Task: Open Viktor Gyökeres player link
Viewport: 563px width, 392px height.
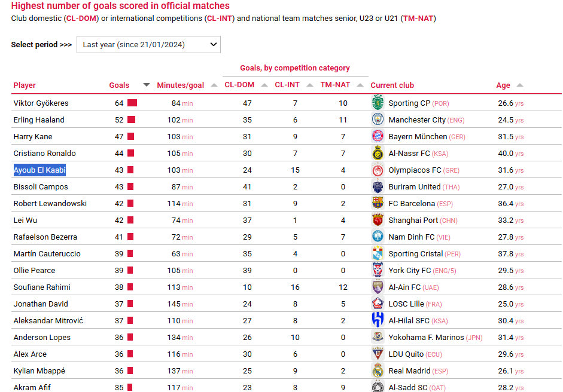Action: click(41, 103)
